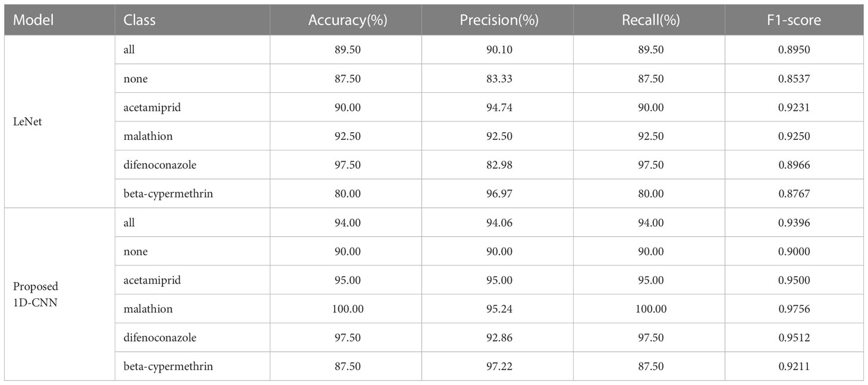Select the Precision(%) column header
This screenshot has height=385, width=868.
499,20
